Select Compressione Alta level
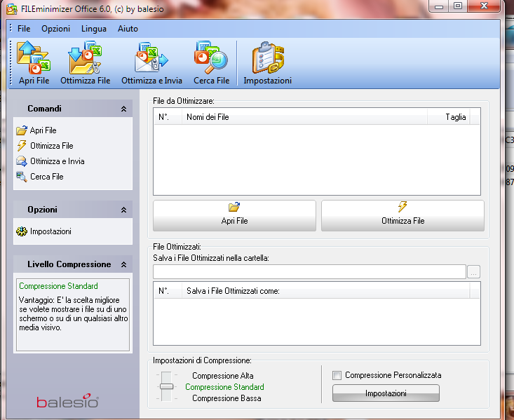 point(223,376)
